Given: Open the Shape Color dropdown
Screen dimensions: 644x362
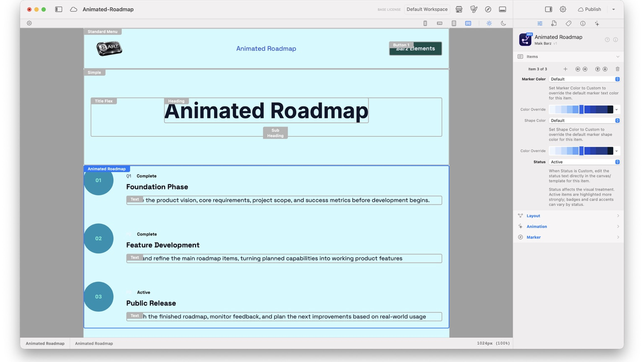Looking at the screenshot, I should (584, 120).
